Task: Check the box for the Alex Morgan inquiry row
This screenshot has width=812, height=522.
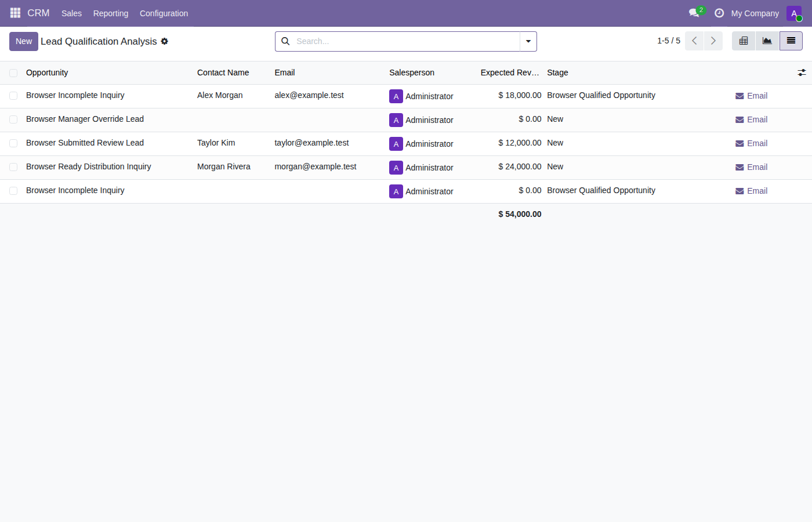Action: coord(13,96)
